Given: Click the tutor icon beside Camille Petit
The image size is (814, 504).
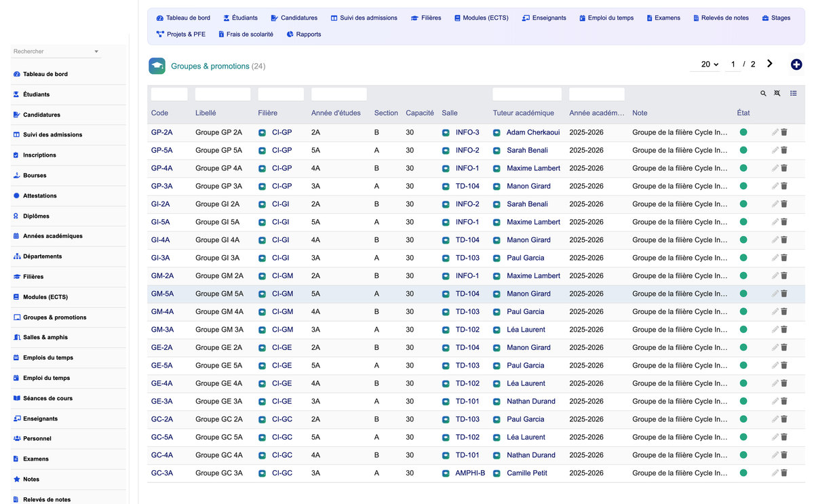Looking at the screenshot, I should [x=497, y=473].
